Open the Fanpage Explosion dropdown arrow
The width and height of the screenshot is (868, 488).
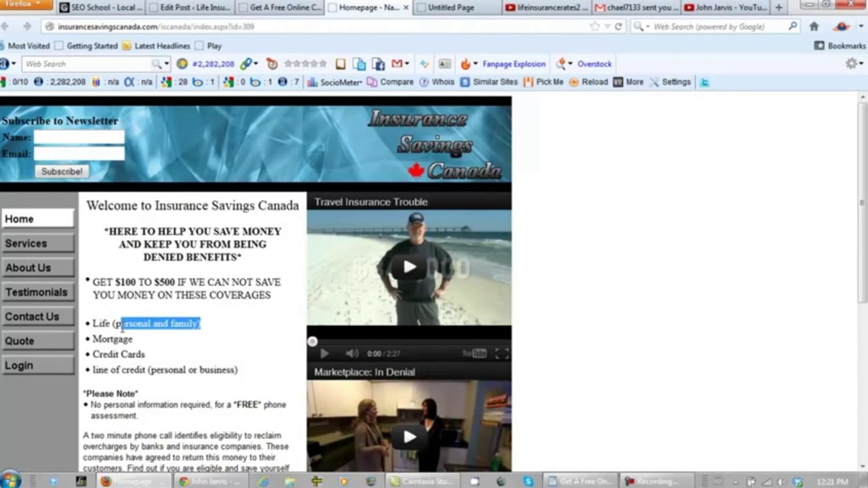(x=475, y=64)
